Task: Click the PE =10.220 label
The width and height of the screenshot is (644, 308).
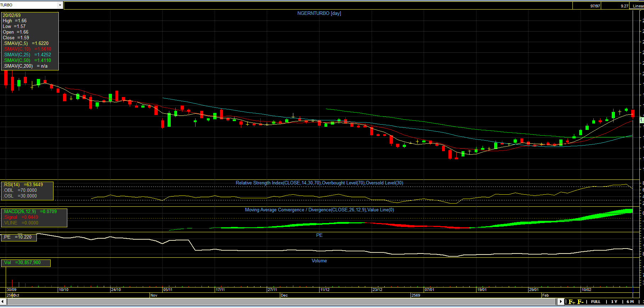Action: [x=18, y=237]
